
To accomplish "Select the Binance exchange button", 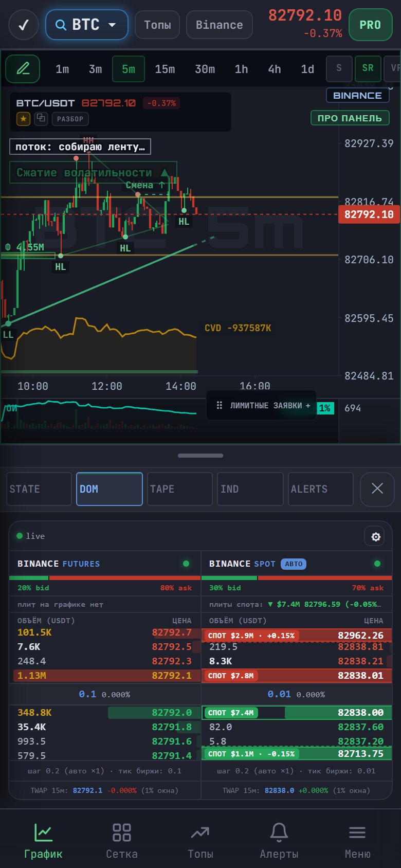I will (219, 25).
